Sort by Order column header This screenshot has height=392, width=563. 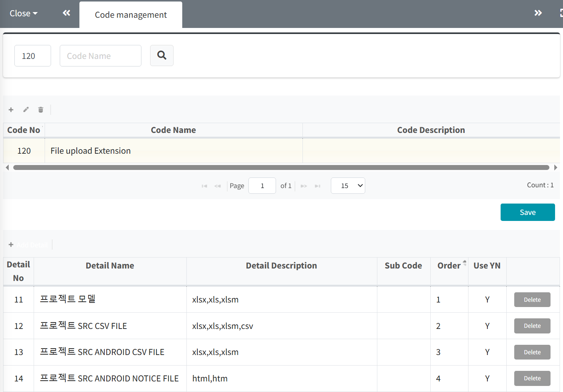pyautogui.click(x=449, y=265)
